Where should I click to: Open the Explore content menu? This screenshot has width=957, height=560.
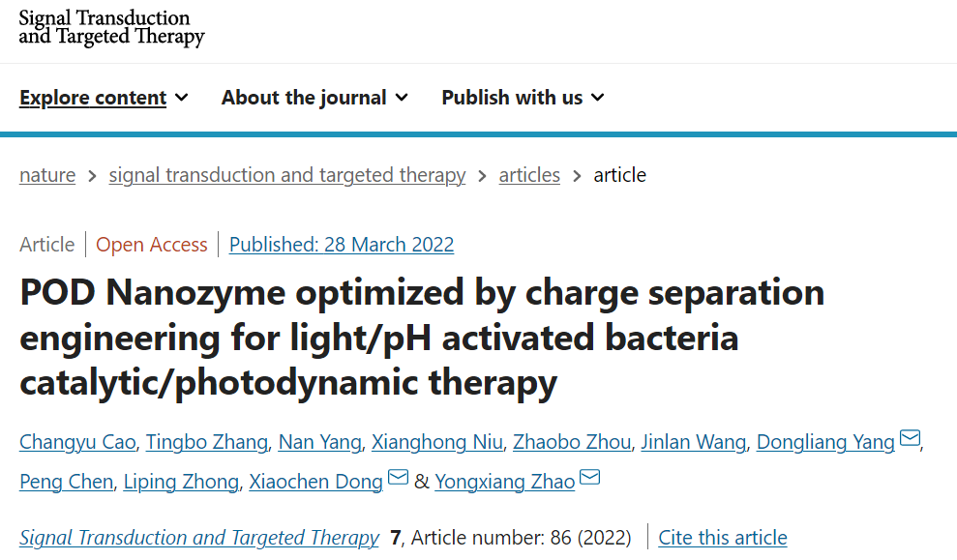(93, 98)
